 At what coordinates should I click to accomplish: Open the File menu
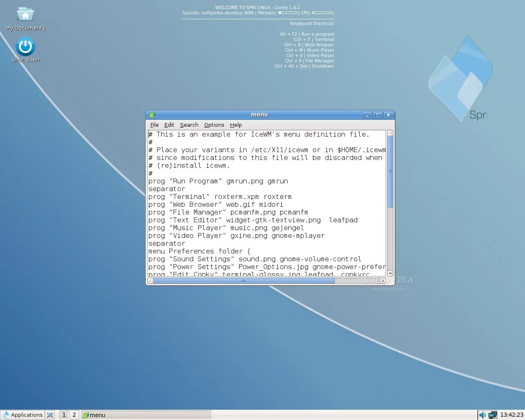click(154, 125)
